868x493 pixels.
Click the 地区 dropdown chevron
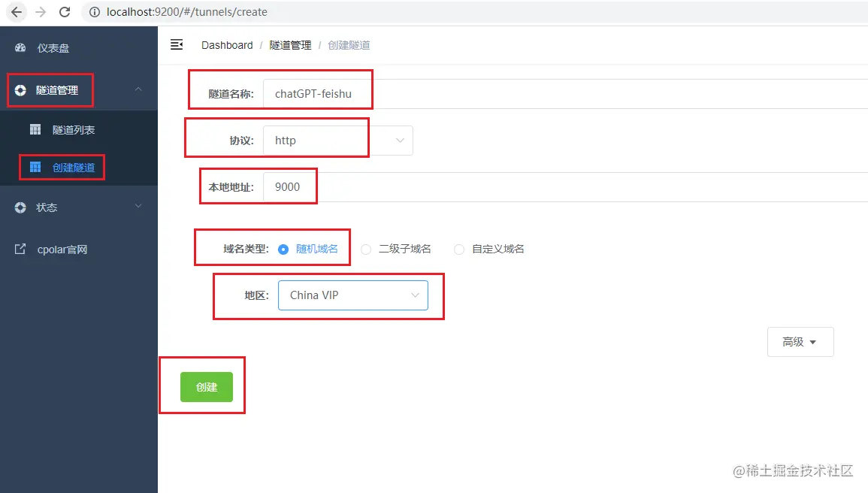(415, 295)
